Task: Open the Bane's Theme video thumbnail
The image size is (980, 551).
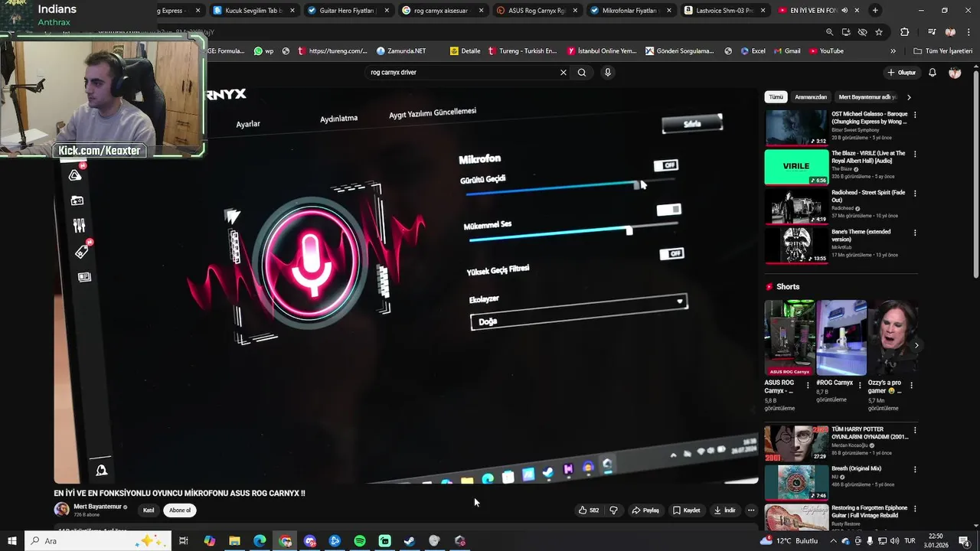Action: [796, 246]
